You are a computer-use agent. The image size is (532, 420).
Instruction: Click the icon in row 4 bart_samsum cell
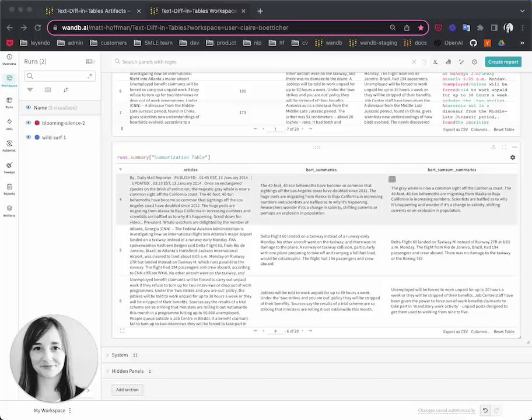click(392, 179)
